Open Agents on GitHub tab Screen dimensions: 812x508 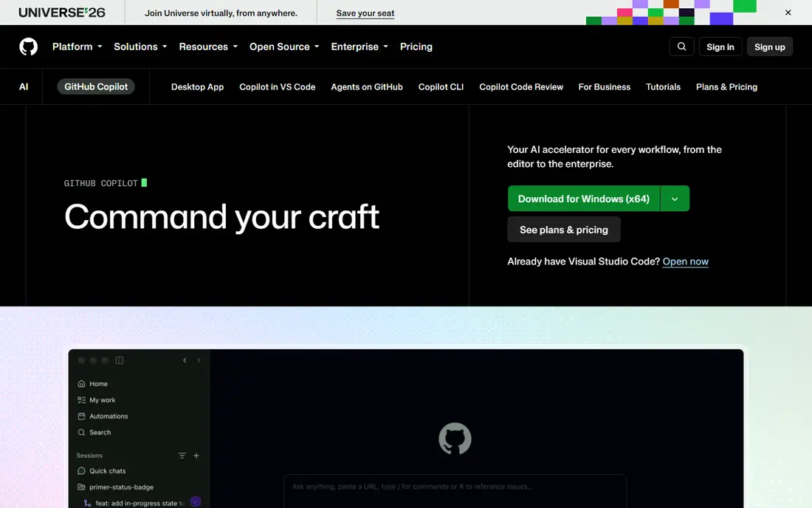pyautogui.click(x=367, y=87)
